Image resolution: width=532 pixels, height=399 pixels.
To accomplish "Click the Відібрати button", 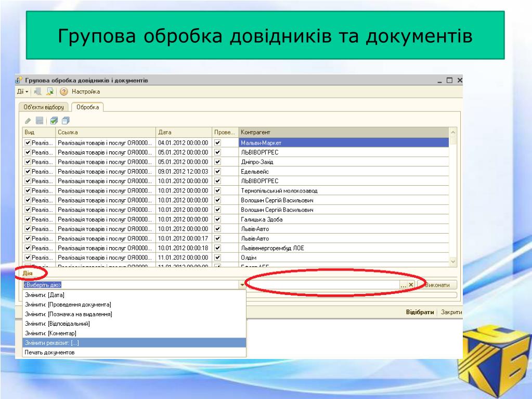I will coord(420,312).
